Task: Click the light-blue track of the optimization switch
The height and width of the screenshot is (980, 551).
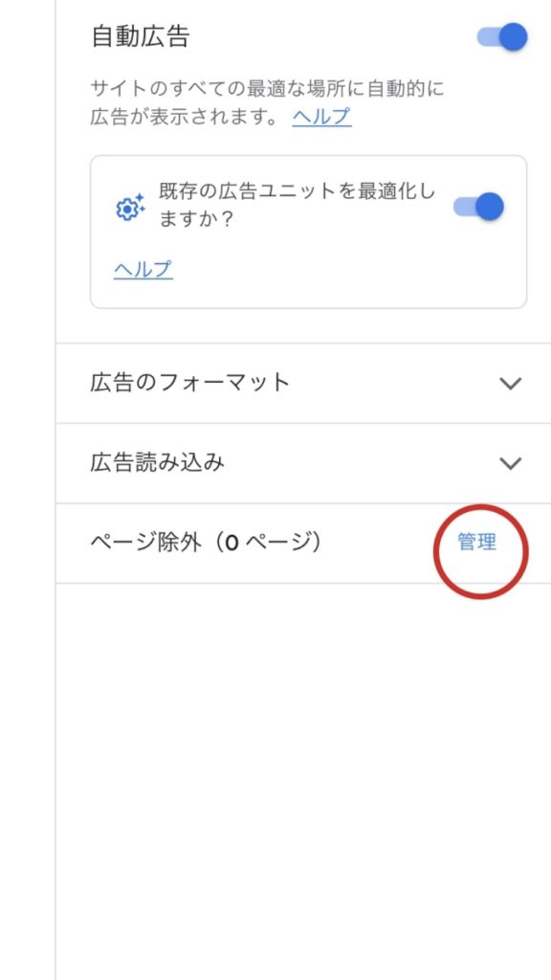Action: coord(464,207)
